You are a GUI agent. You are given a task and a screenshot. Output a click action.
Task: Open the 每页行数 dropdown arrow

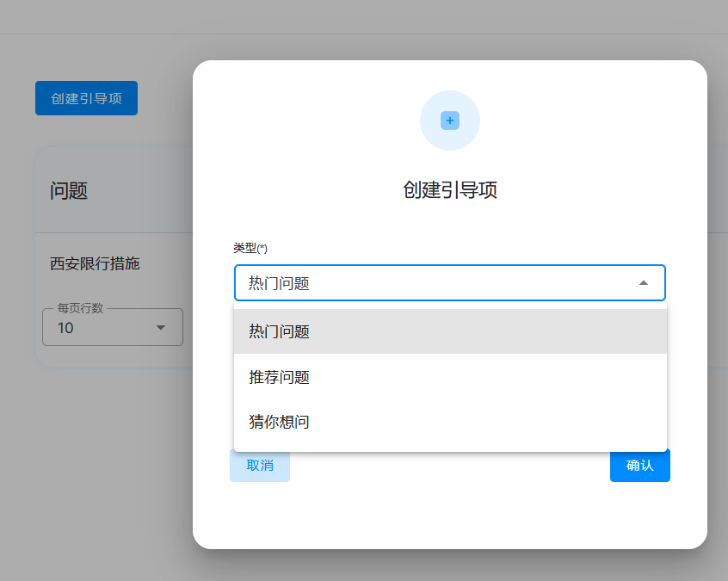(x=160, y=328)
